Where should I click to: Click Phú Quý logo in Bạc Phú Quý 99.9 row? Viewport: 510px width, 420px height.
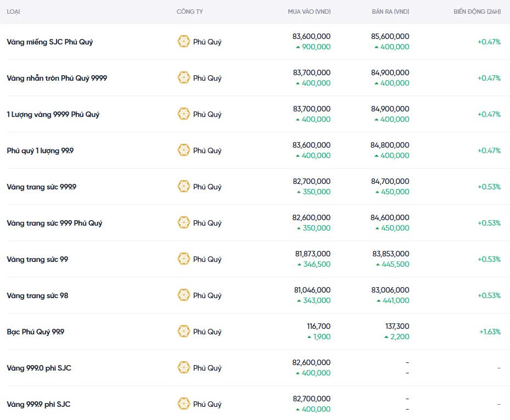click(x=184, y=332)
